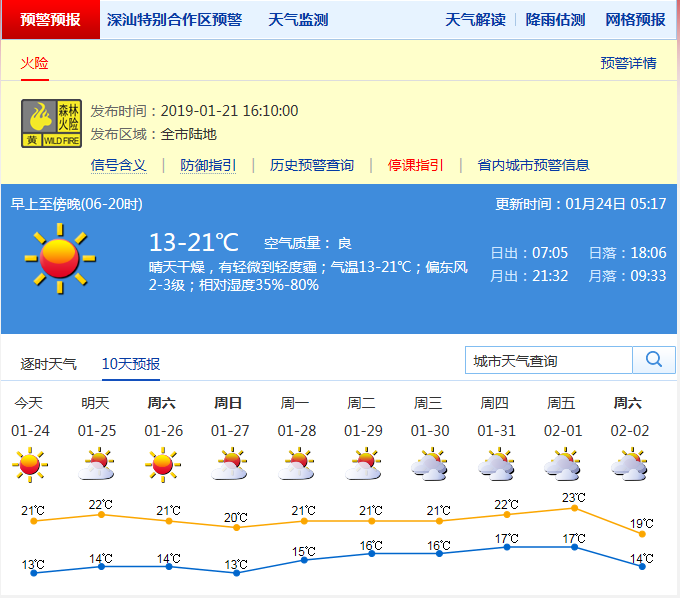Click into the 城市天气查询 search field
The width and height of the screenshot is (680, 598).
549,360
